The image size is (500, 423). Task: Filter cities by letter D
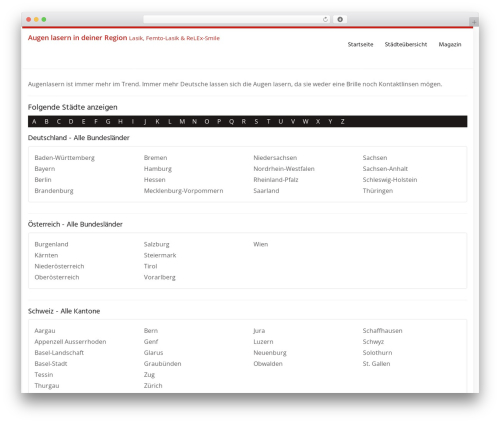tap(71, 122)
